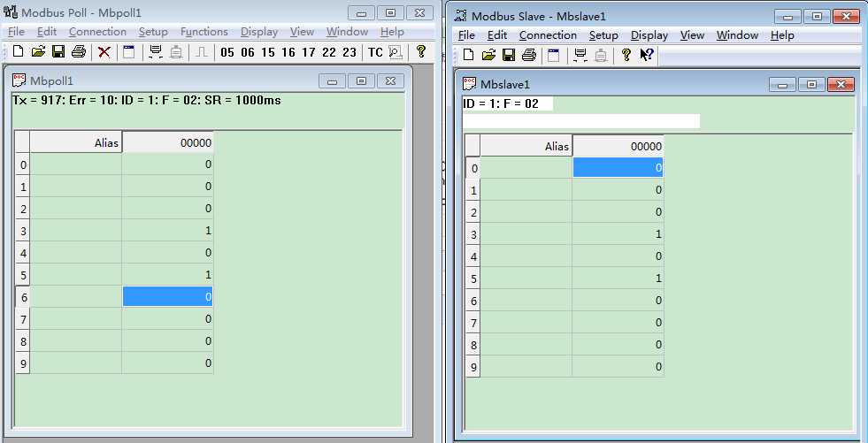Click Open folder icon in Modbus Slave toolbar

488,55
